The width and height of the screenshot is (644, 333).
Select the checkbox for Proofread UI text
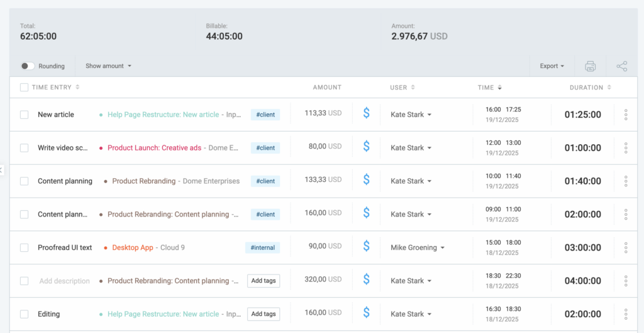point(24,247)
